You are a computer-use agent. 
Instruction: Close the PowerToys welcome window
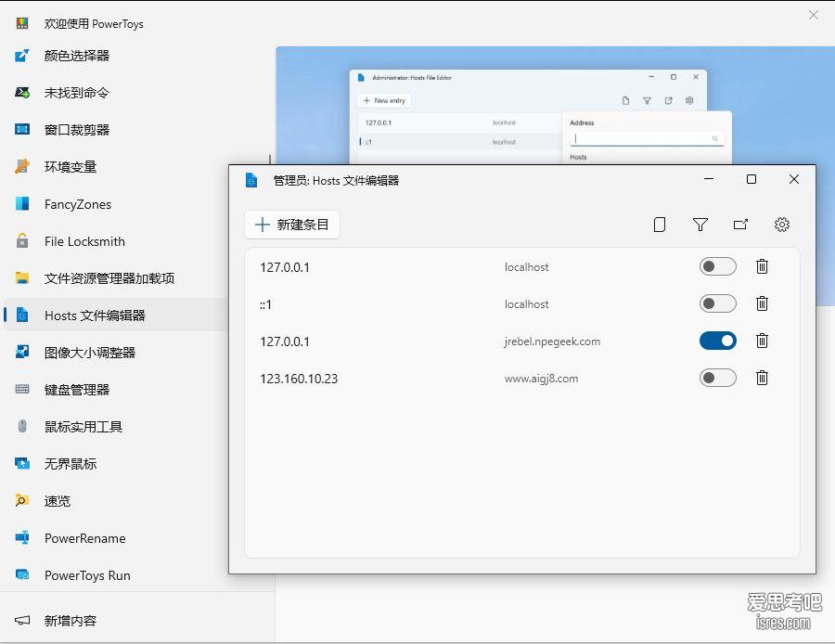pos(814,15)
